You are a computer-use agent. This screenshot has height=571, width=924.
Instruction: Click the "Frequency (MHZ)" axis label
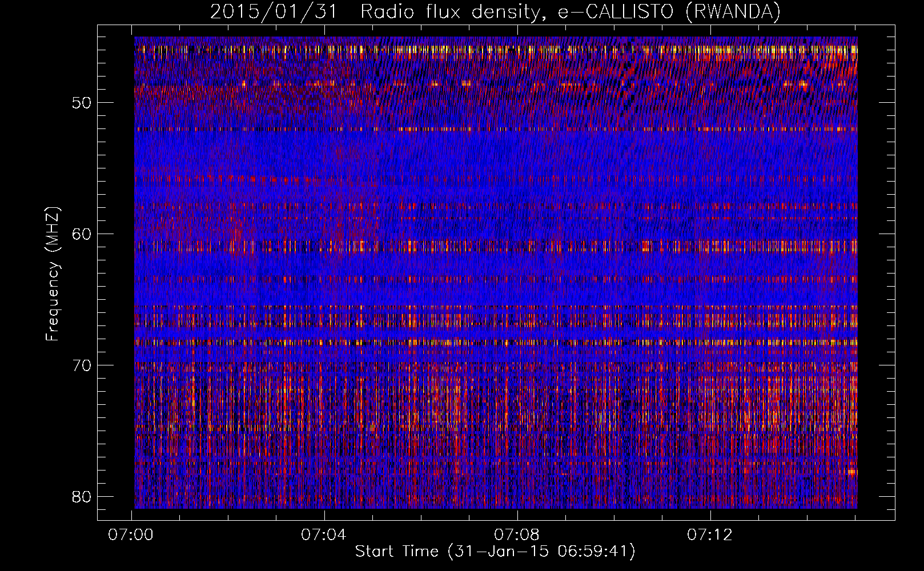click(53, 274)
